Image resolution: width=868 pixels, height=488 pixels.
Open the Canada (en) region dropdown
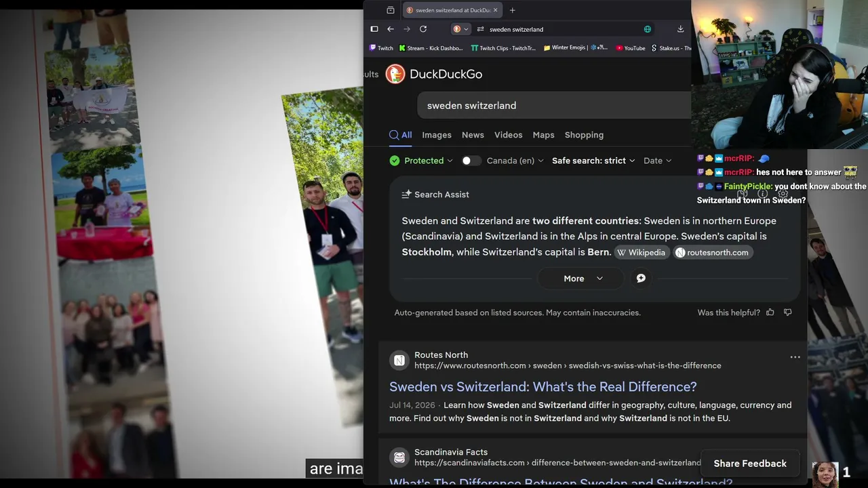(515, 161)
